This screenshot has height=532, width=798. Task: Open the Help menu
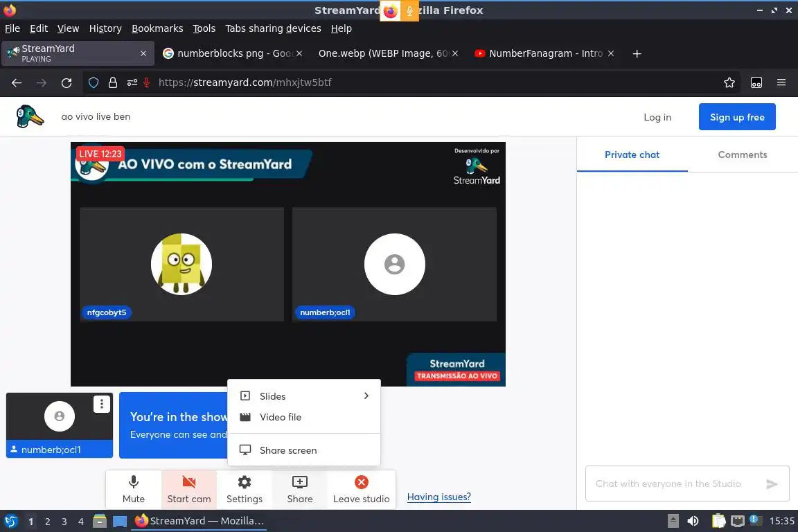point(341,28)
